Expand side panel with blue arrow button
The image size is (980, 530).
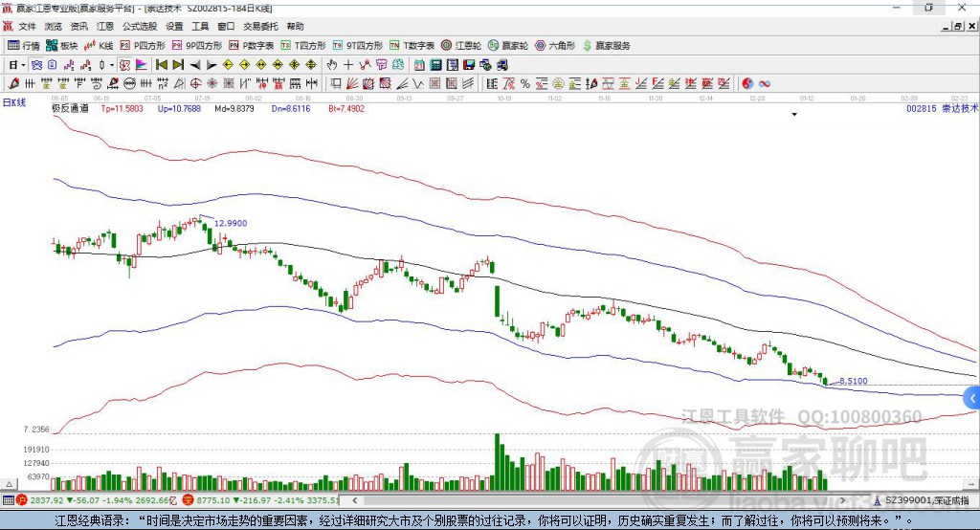click(972, 398)
